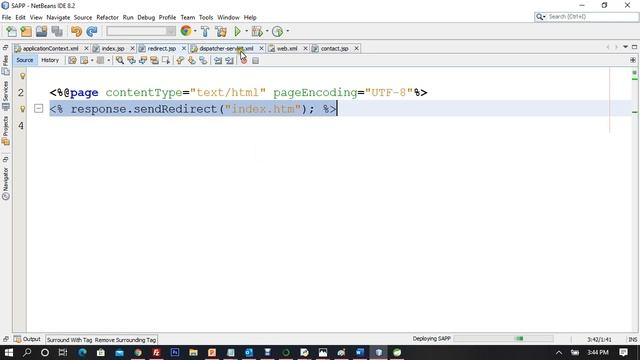Screen dimensions: 640x360
Task: Open the Source menu
Action: pyautogui.click(x=83, y=18)
